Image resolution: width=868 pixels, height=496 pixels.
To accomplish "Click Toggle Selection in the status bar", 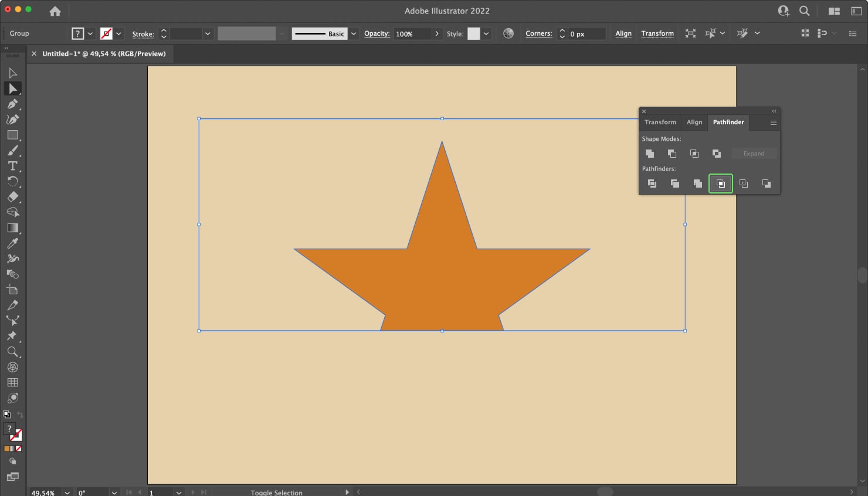I will click(276, 492).
